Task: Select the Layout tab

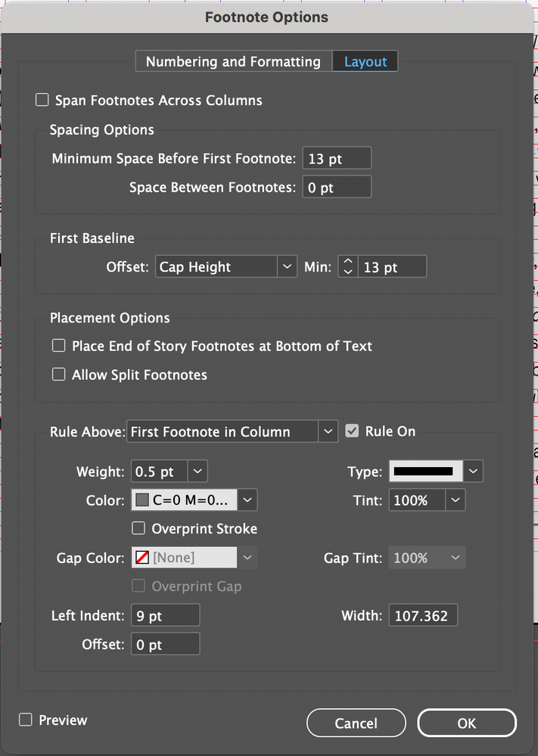Action: 365,62
